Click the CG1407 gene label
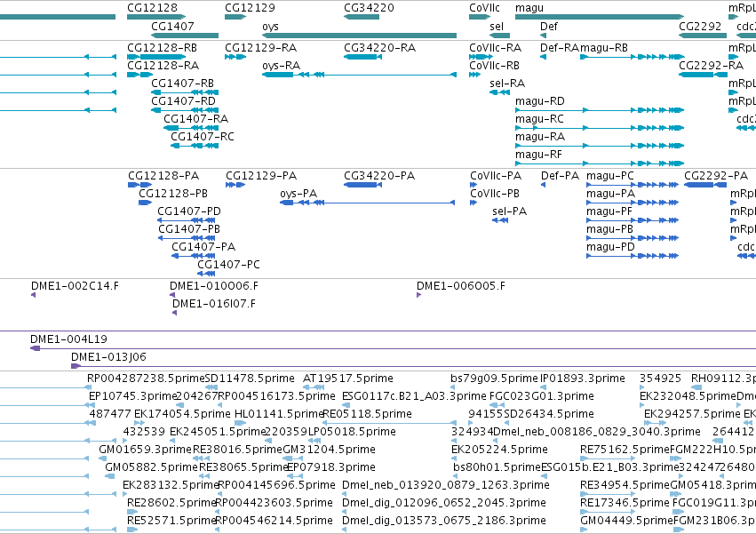This screenshot has height=534, width=756. (x=172, y=27)
